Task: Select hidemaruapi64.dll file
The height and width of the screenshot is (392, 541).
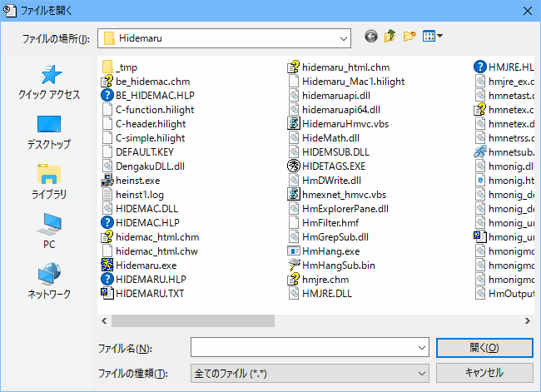Action: pyautogui.click(x=334, y=109)
